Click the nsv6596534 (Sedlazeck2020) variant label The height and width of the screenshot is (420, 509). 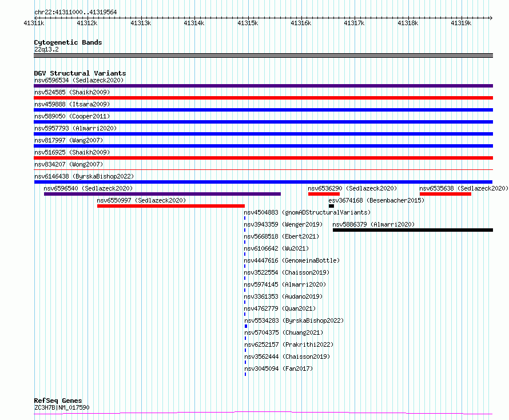point(79,80)
